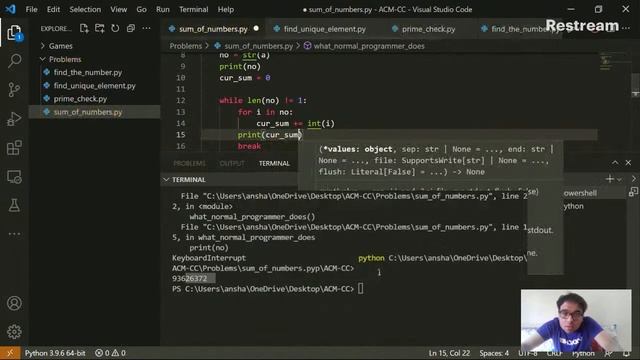640x360 pixels.
Task: Change encoding via UTF-8 status item
Action: click(528, 353)
